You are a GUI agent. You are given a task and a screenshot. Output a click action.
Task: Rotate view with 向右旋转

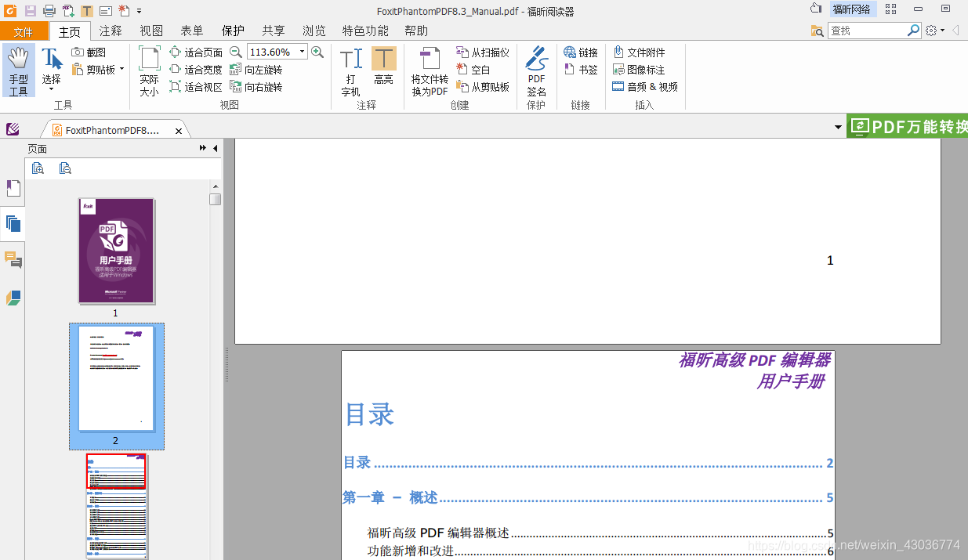[256, 87]
